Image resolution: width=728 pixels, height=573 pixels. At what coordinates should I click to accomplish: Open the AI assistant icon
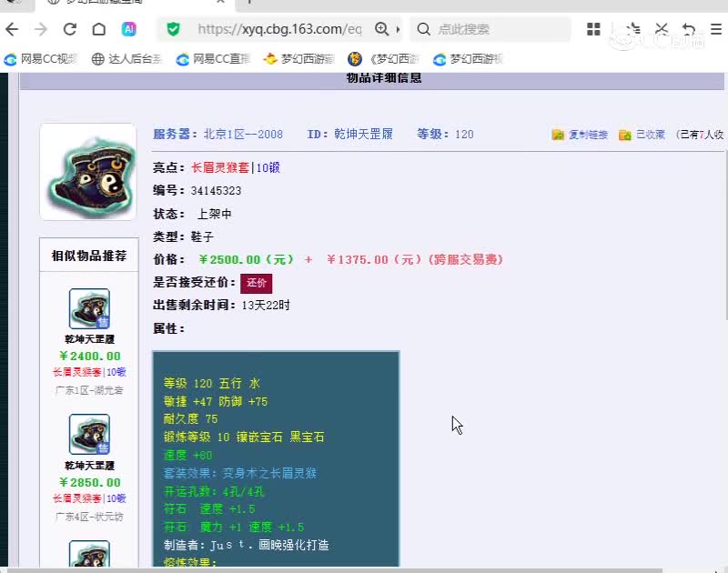pyautogui.click(x=128, y=30)
